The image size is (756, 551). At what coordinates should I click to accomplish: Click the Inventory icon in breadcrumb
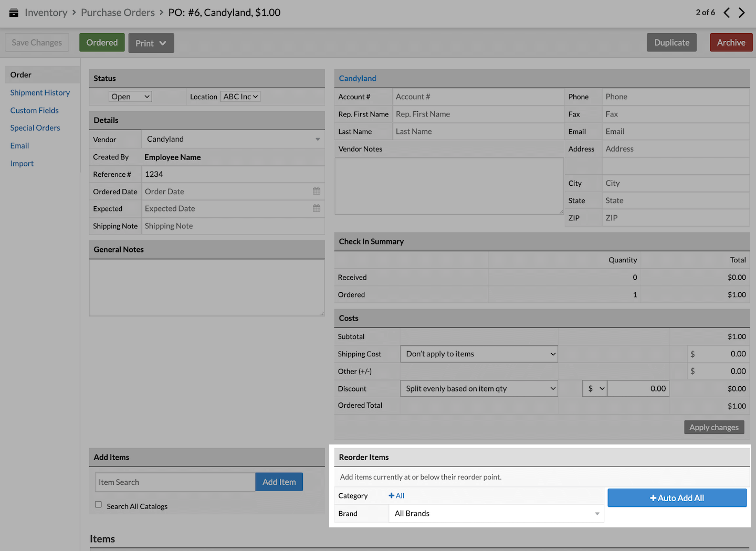coord(14,13)
